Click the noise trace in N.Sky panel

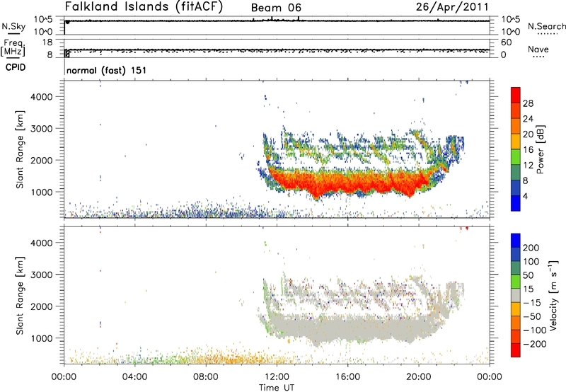click(278, 21)
